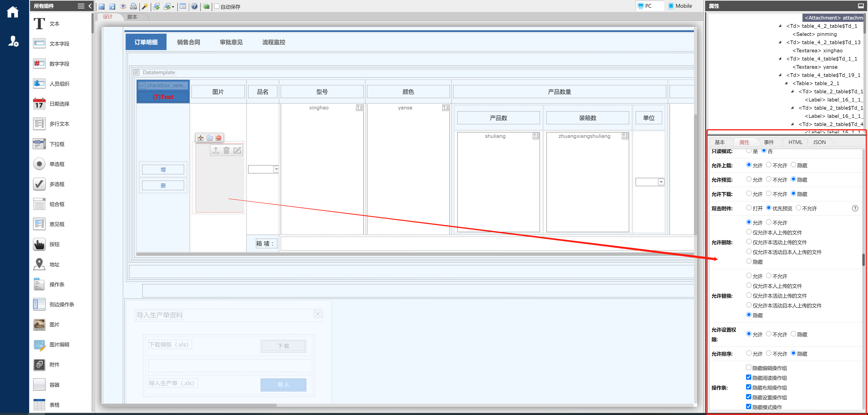The width and height of the screenshot is (868, 415).
Task: Click the trash icon in attachment control
Action: pyautogui.click(x=226, y=150)
